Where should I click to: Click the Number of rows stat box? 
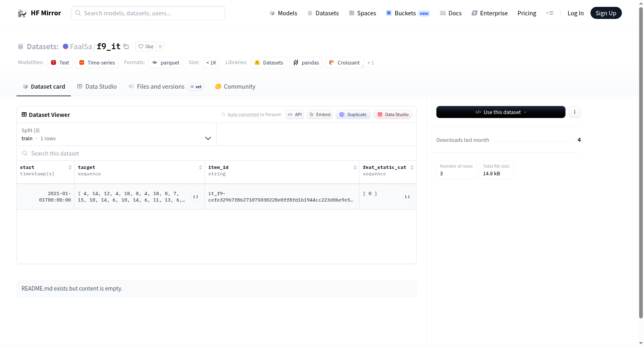456,170
